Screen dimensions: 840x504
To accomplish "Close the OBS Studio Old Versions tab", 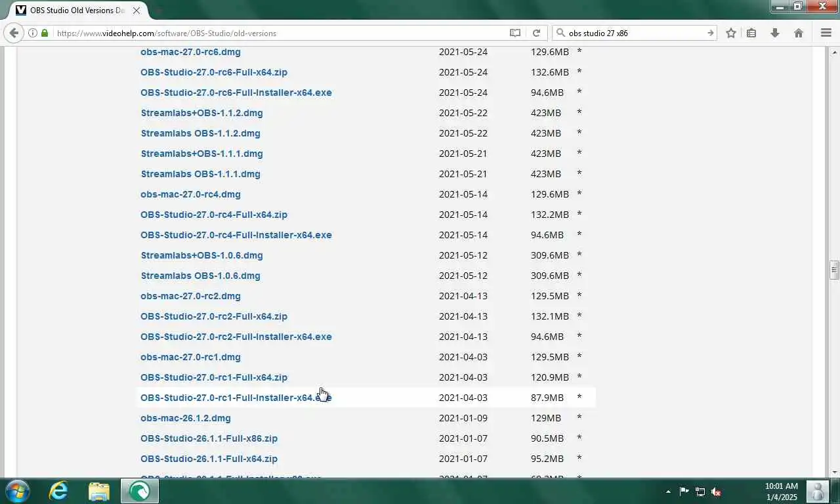I will click(x=136, y=10).
